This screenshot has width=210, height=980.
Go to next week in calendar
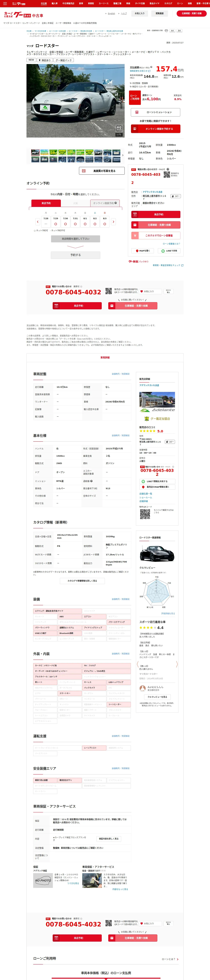tap(113, 221)
